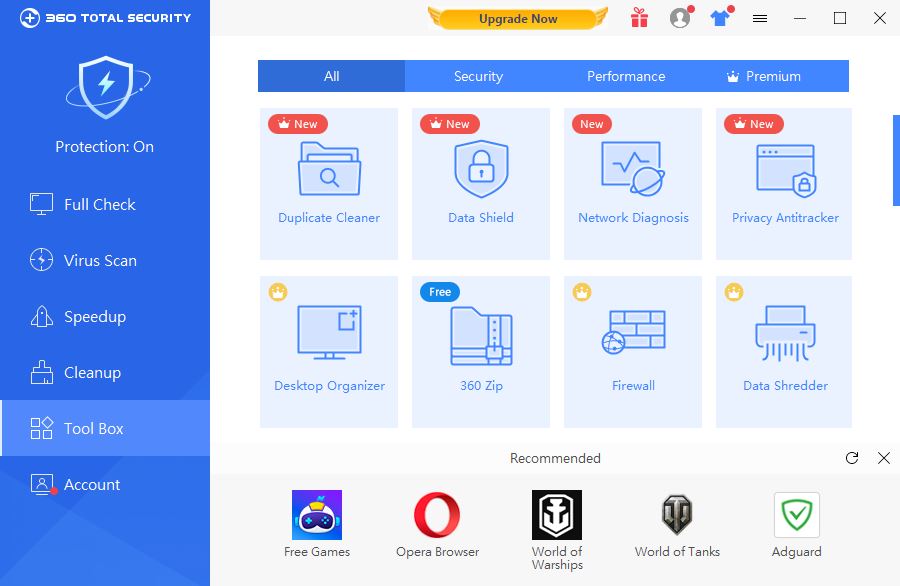Minimize the 360 Total Security window
900x586 pixels.
[800, 18]
